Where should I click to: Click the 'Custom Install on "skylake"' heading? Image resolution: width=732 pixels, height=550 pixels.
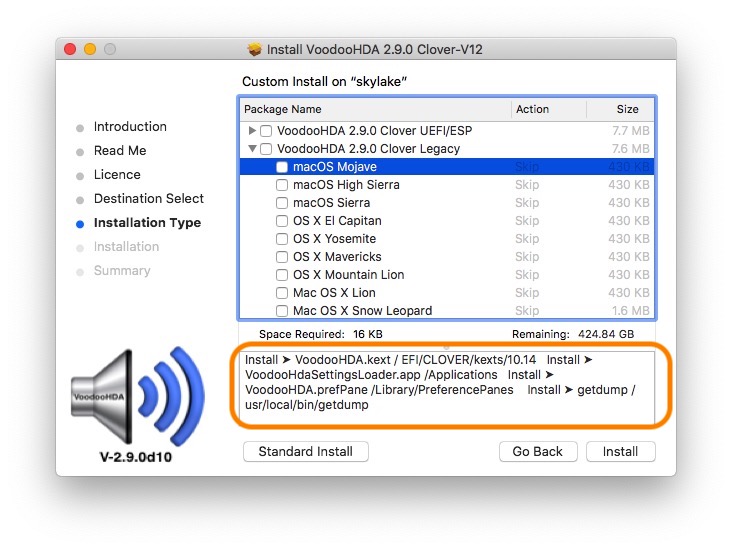click(324, 82)
